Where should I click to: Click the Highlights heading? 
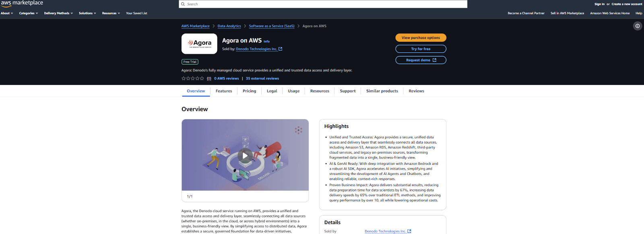[336, 126]
